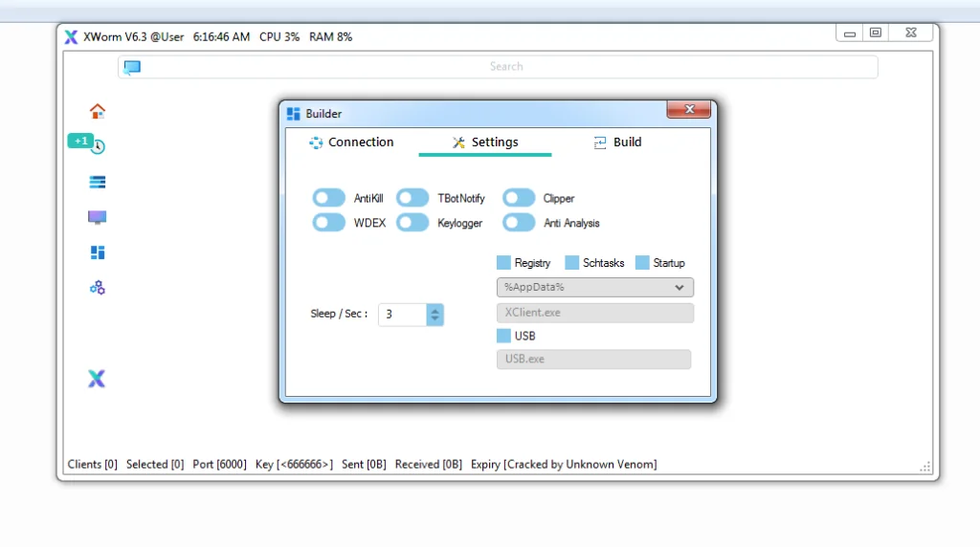The width and height of the screenshot is (980, 547).
Task: Open the Builder blocks icon in sidebar
Action: coord(97,252)
